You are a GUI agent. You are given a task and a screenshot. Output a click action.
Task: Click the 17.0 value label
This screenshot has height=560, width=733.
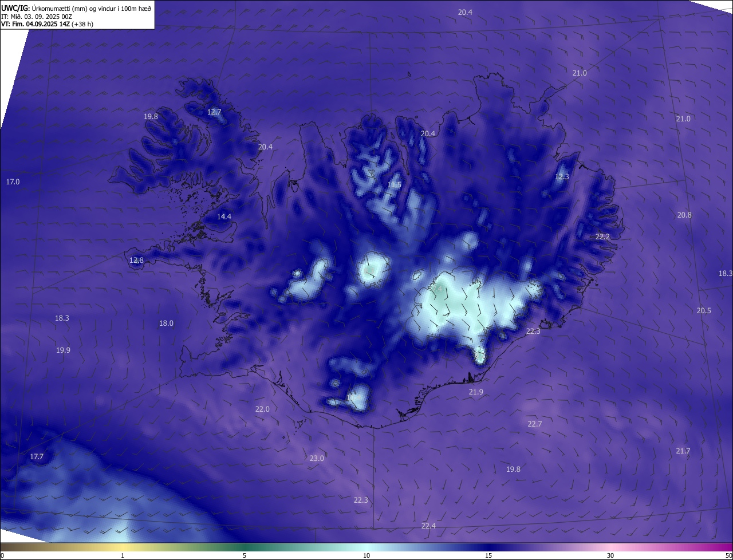(13, 182)
